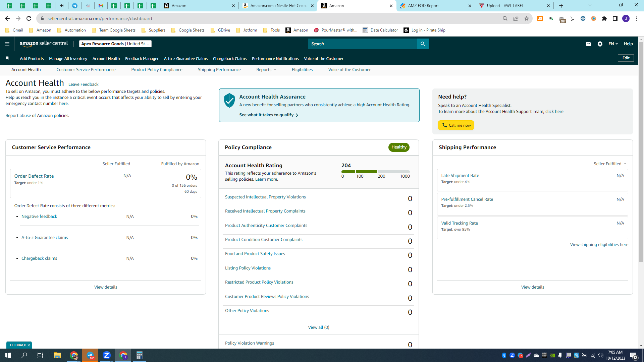Open Suspected Intellectual Property Violations
Viewport: 644px width, 362px height.
pos(265,197)
